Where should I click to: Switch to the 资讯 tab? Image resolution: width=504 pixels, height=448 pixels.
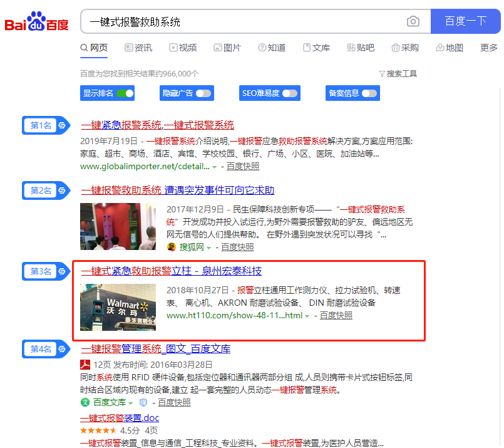click(138, 48)
